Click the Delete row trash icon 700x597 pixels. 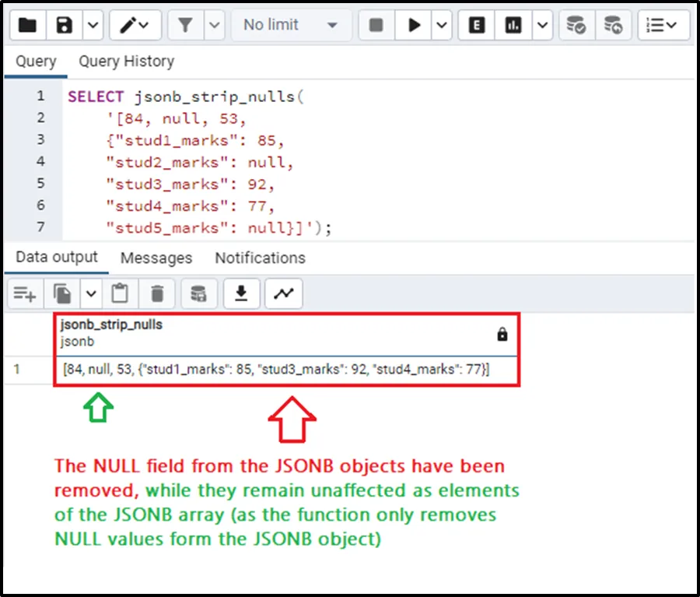(157, 293)
